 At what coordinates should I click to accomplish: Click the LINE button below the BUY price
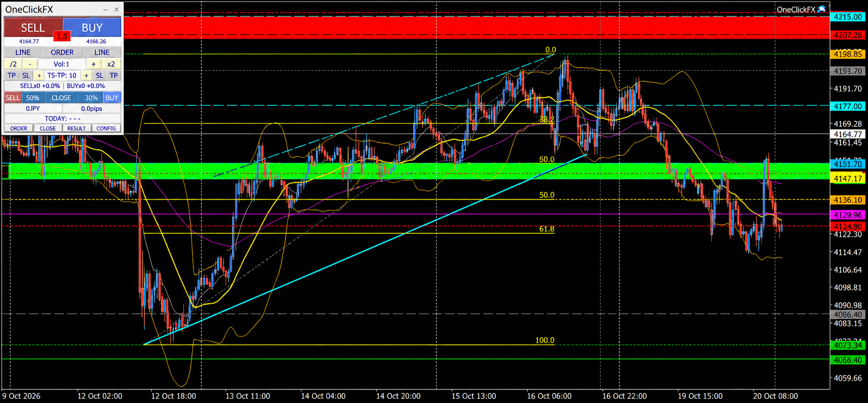pos(102,52)
